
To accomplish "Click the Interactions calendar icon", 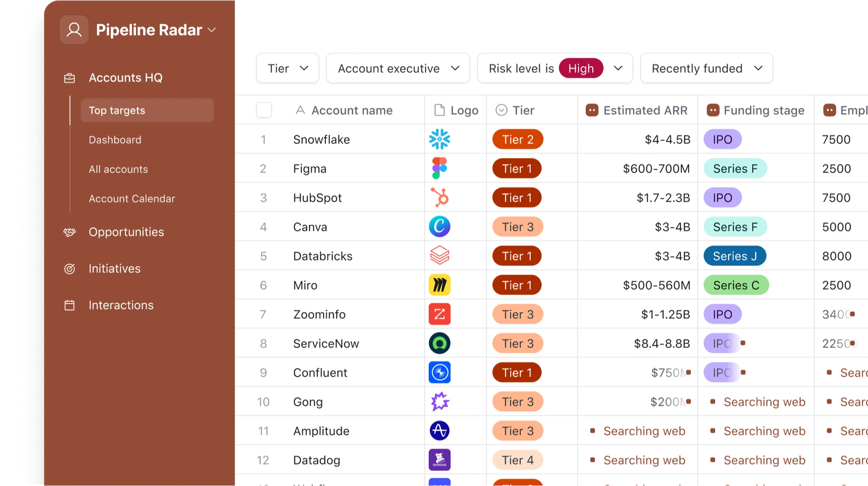I will tap(69, 305).
